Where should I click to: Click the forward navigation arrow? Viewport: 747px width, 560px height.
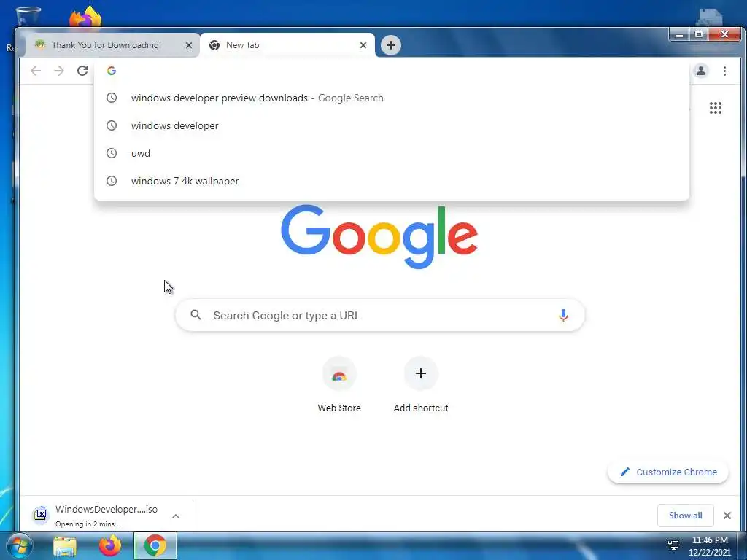(58, 71)
